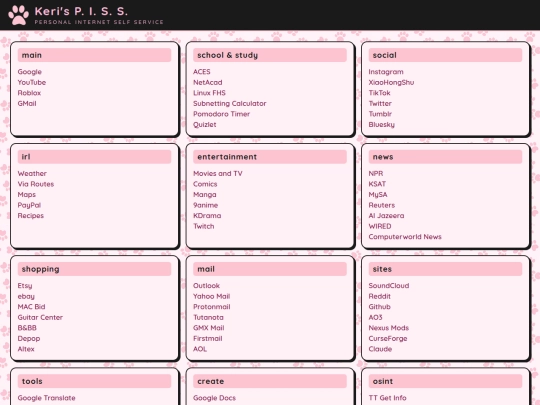Viewport: 540px width, 405px height.
Task: Visit Bluesky link
Action: 382,125
